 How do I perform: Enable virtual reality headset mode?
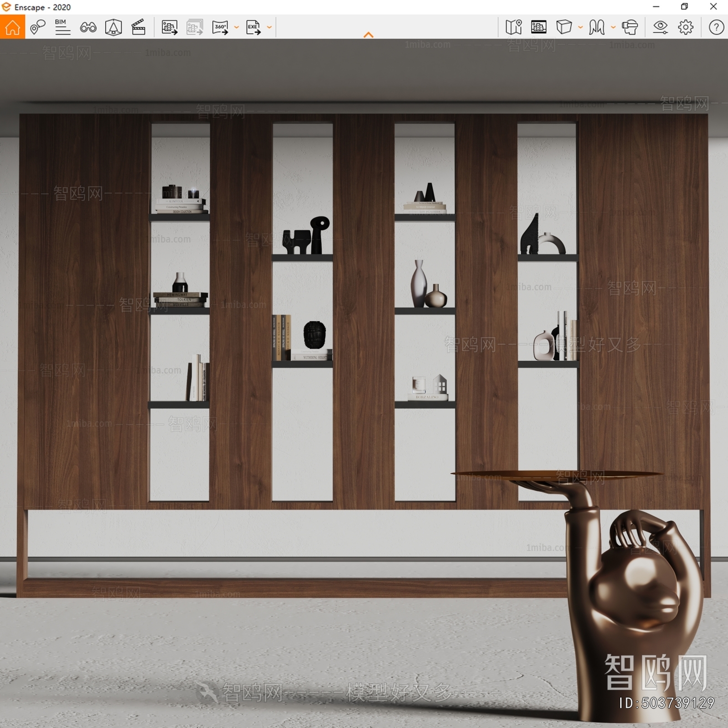click(630, 27)
